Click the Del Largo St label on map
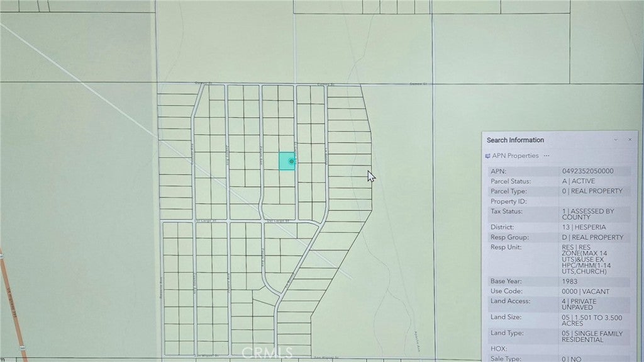Viewport: 644px width, 362px height. click(278, 221)
